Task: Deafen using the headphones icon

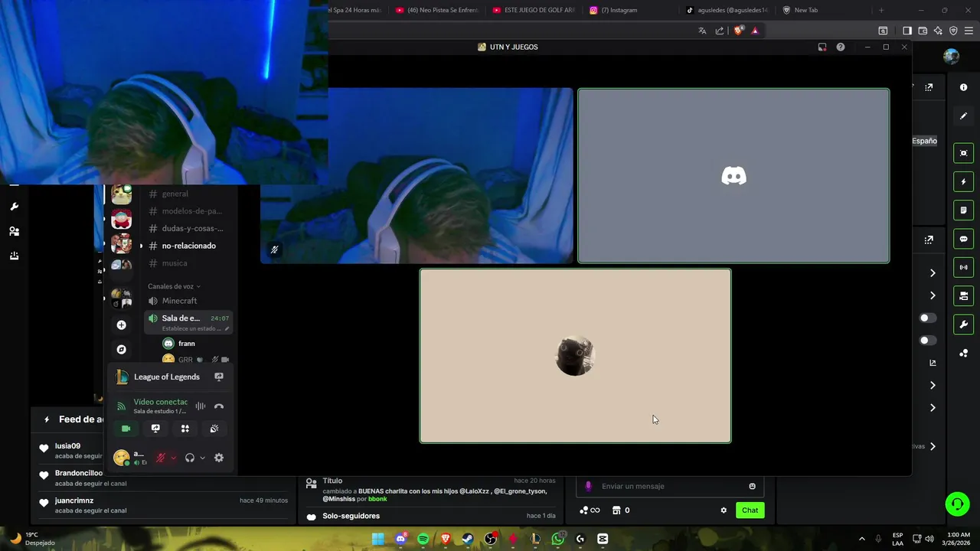Action: [190, 458]
